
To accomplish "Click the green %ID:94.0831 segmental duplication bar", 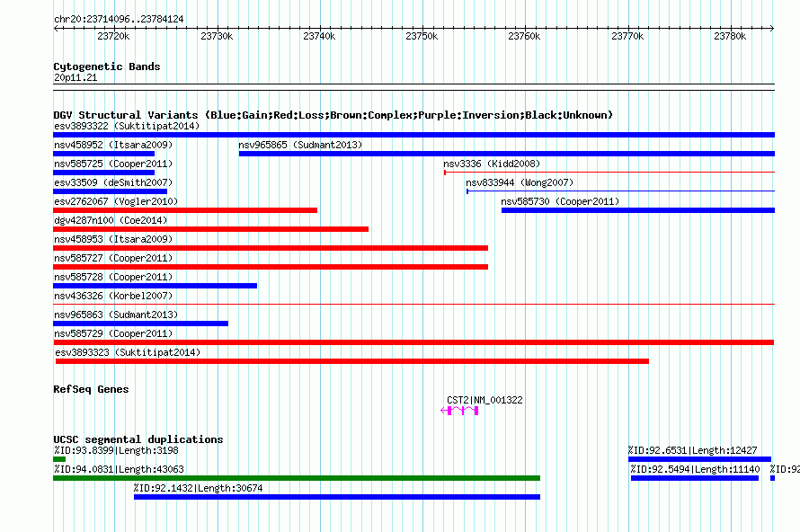I will 297,478.
